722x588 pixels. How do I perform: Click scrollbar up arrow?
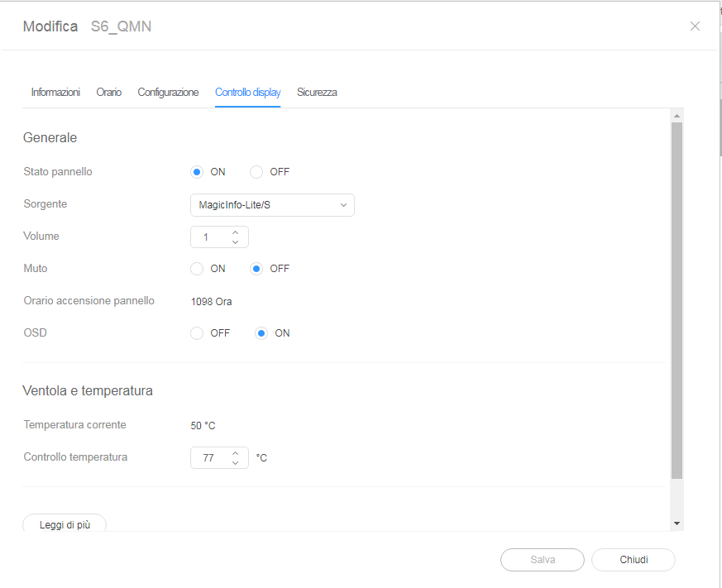(677, 116)
